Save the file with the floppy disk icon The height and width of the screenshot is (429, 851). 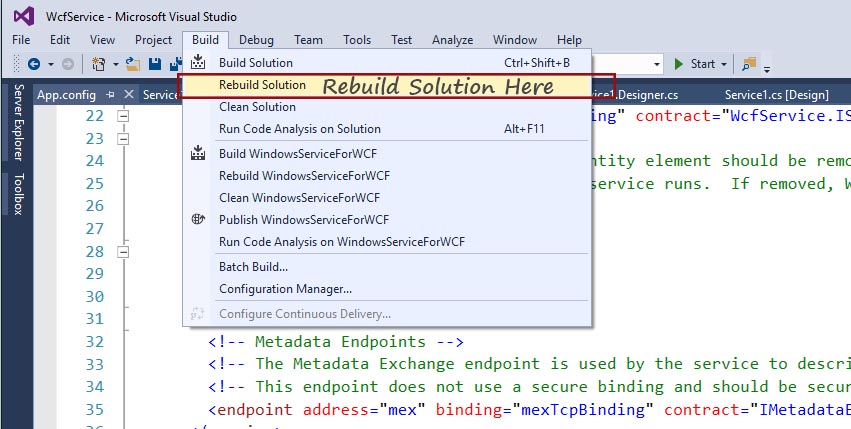(x=155, y=64)
